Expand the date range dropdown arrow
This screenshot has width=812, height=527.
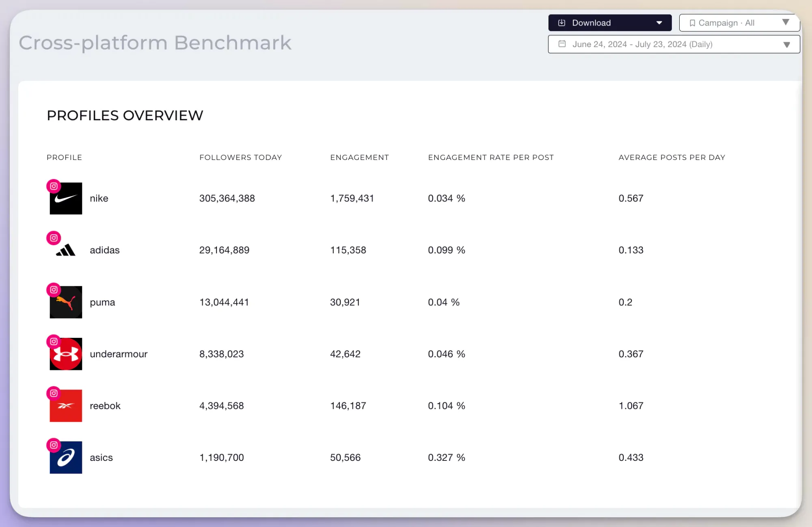click(x=786, y=45)
